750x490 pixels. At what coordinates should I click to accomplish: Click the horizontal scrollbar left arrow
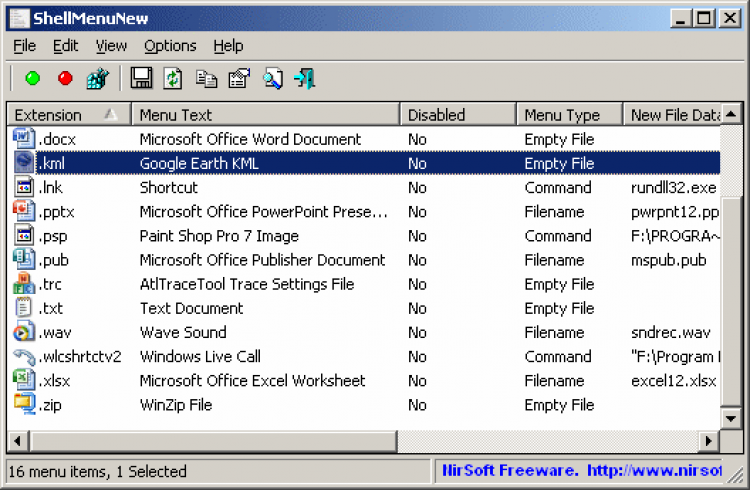[x=18, y=441]
